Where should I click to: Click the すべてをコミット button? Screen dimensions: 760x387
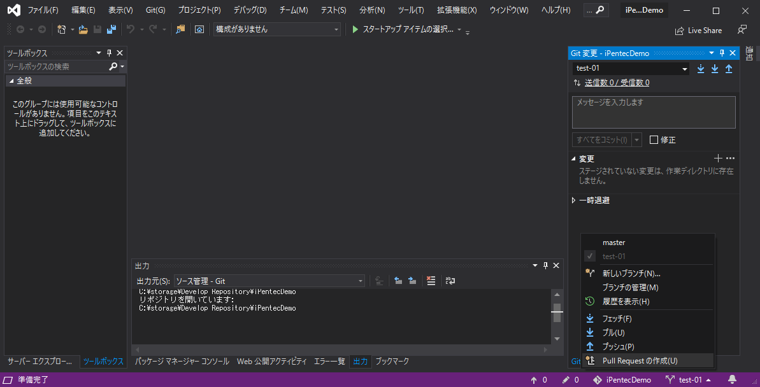pyautogui.click(x=602, y=140)
